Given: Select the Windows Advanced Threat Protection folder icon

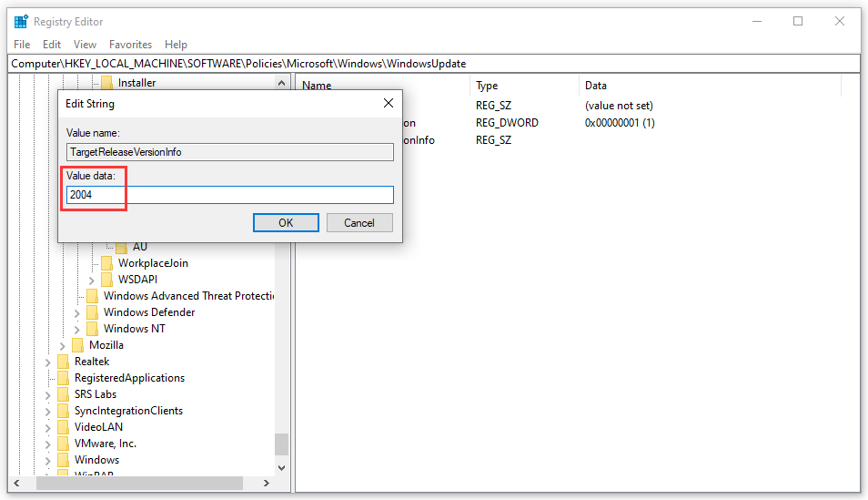Looking at the screenshot, I should pos(93,296).
